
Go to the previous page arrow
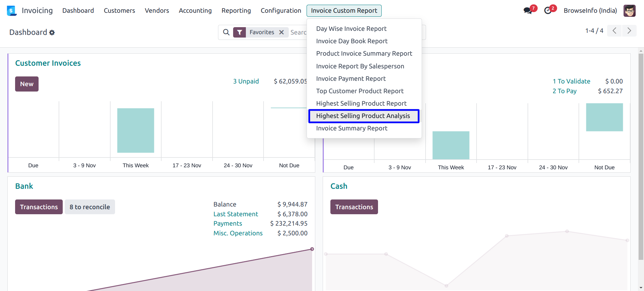coord(614,31)
